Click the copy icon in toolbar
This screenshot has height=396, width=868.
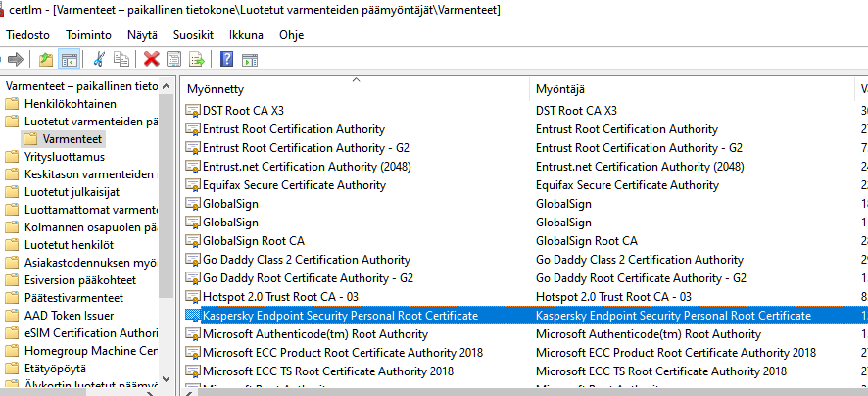[121, 59]
